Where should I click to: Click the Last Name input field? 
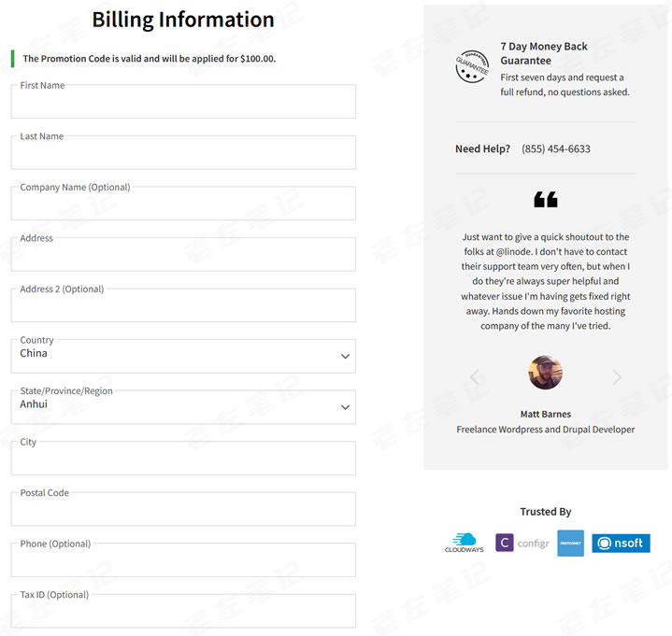coord(183,153)
